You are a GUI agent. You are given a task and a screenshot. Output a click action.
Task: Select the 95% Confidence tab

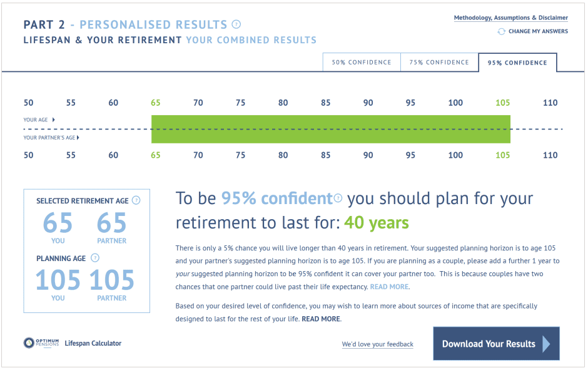tap(517, 63)
